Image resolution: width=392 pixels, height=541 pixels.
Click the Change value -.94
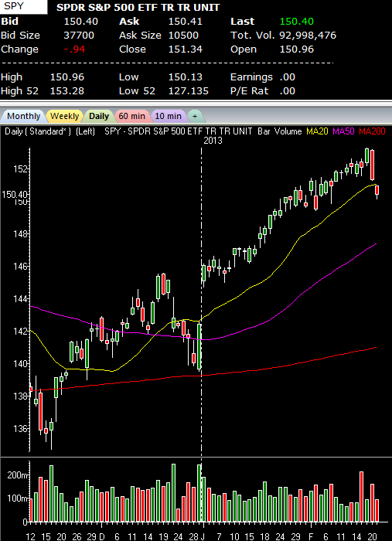point(74,49)
